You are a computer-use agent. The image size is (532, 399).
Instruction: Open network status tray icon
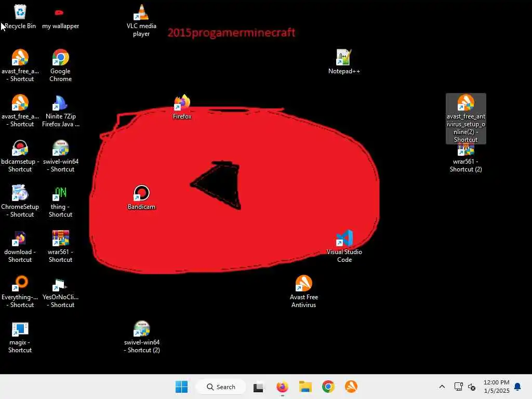[458, 387]
